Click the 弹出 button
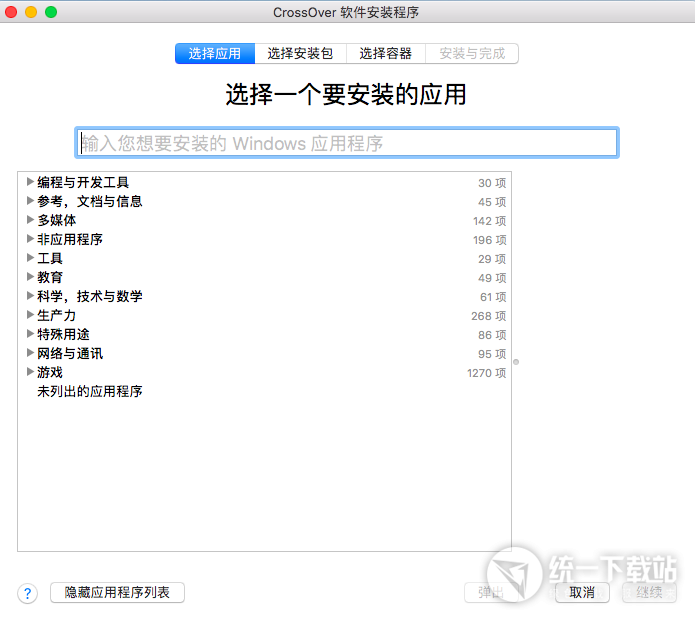The width and height of the screenshot is (695, 620). pos(491,593)
